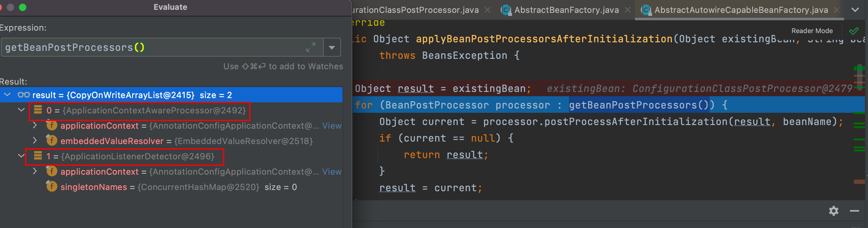
Task: Click getBeanPostProcessors() call in code
Action: click(639, 105)
